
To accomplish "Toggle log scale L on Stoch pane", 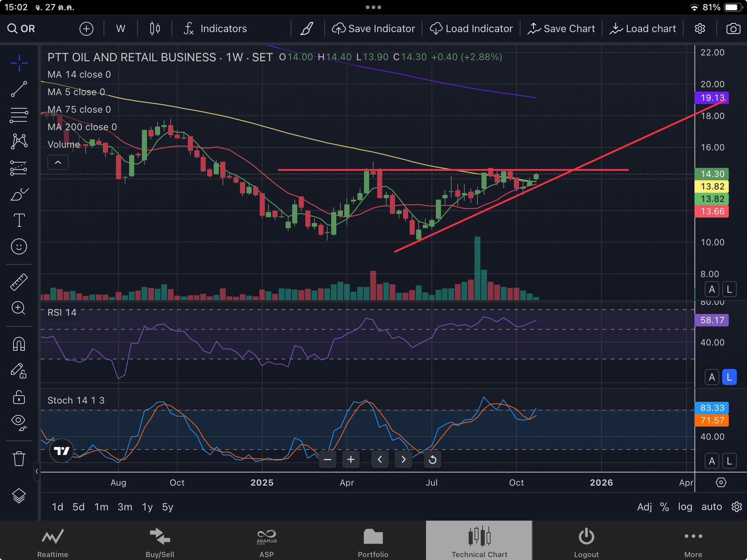I will [729, 460].
